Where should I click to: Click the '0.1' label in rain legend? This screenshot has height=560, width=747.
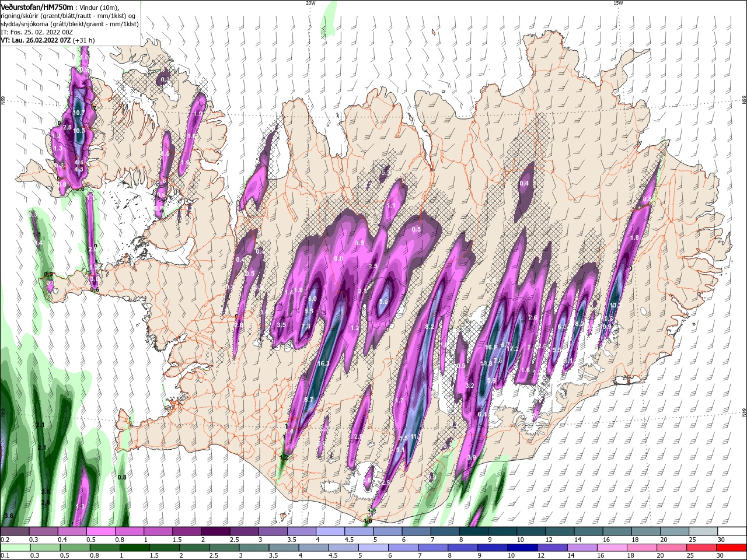(x=5, y=556)
